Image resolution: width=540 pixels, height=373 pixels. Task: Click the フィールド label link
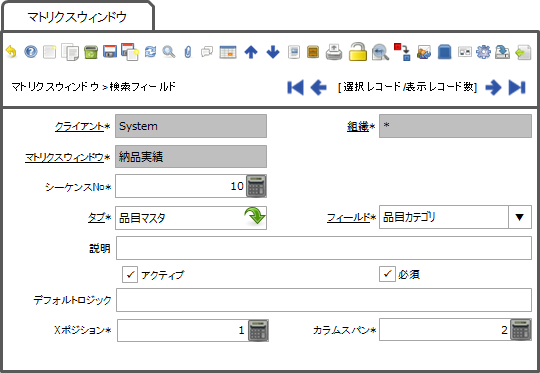point(348,217)
